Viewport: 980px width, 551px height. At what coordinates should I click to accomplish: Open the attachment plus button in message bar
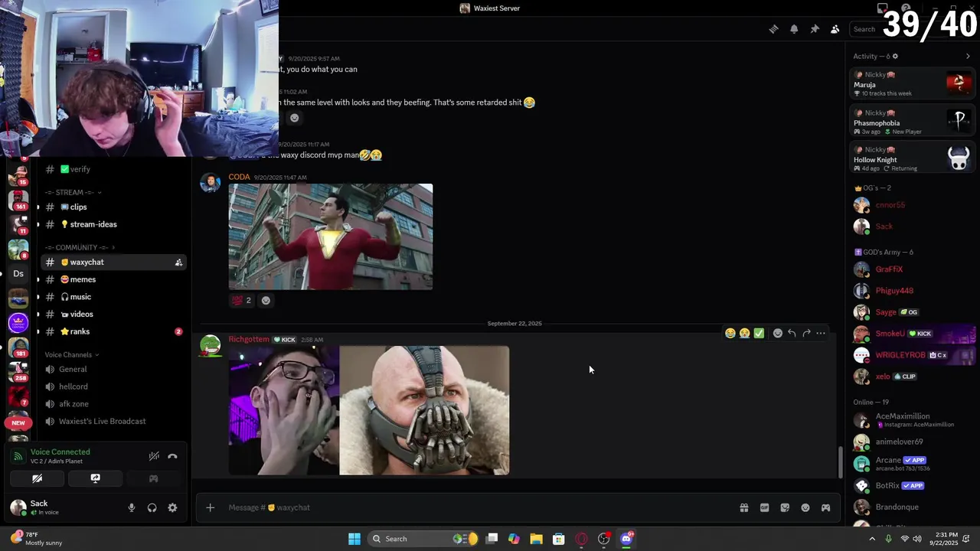pos(210,507)
